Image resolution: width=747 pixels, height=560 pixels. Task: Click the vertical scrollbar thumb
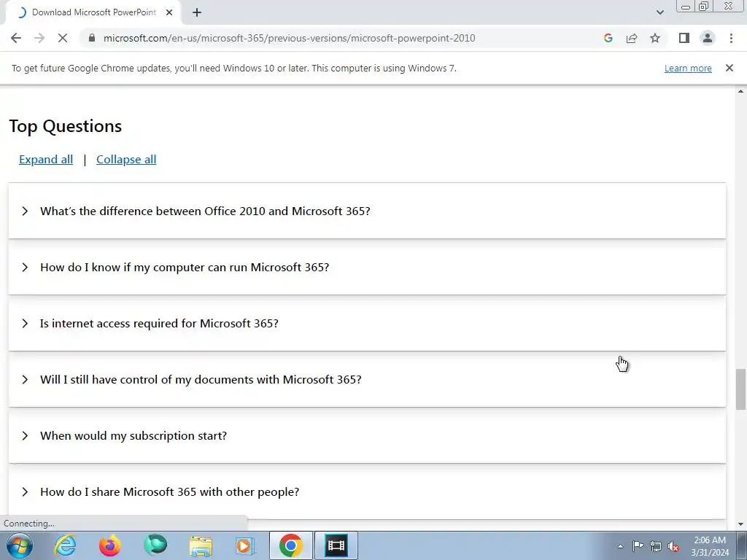(740, 389)
